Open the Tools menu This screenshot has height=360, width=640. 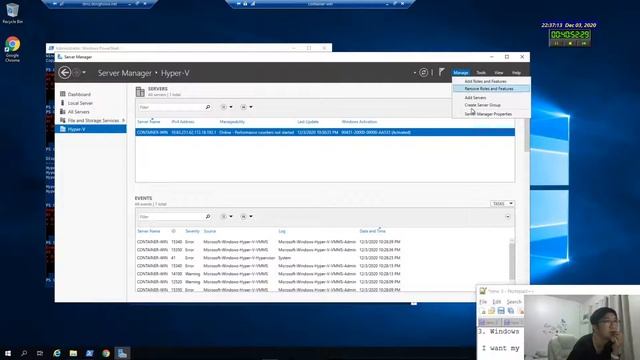tap(481, 73)
